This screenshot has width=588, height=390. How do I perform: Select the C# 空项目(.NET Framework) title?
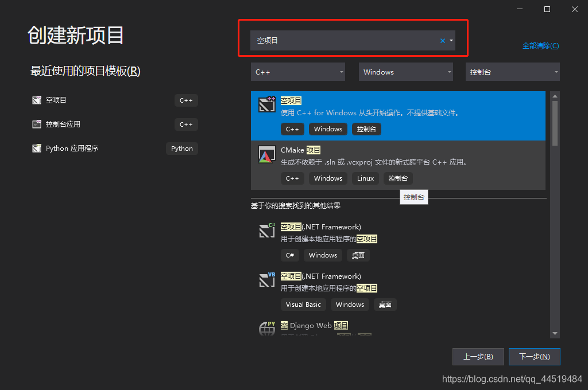click(x=320, y=227)
